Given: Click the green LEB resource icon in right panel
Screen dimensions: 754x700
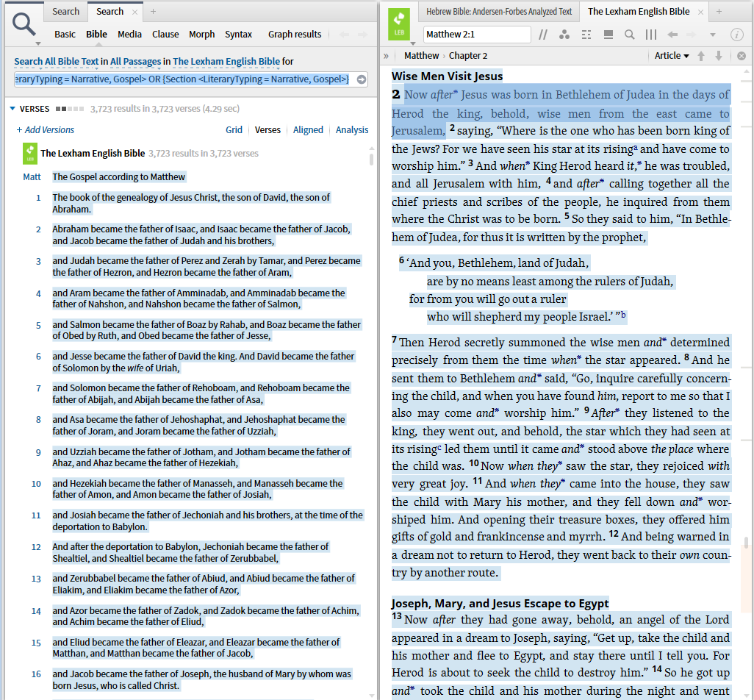Looking at the screenshot, I should [x=398, y=24].
